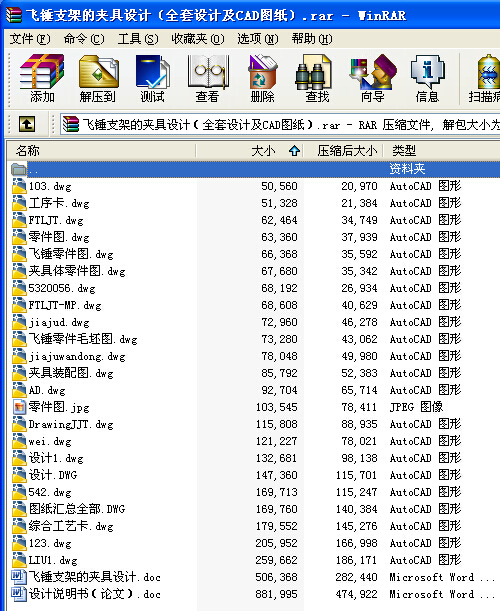Click the icon of 123.dwg
500x611 pixels.
click(19, 543)
